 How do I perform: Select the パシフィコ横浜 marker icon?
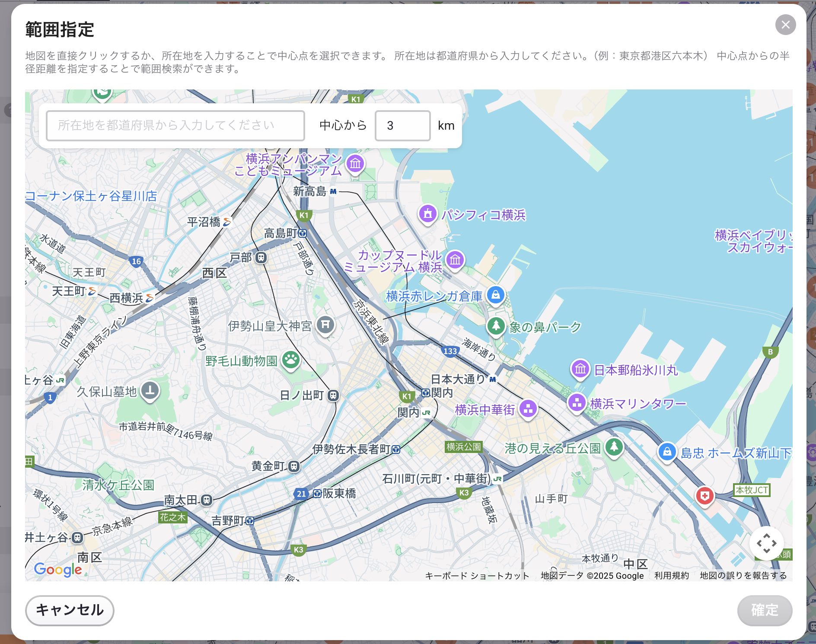pyautogui.click(x=428, y=214)
